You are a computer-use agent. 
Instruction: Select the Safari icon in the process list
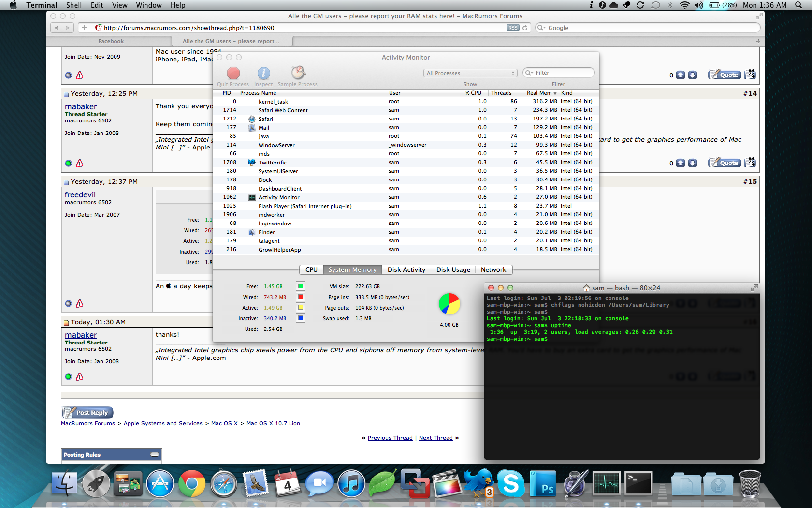coord(252,119)
